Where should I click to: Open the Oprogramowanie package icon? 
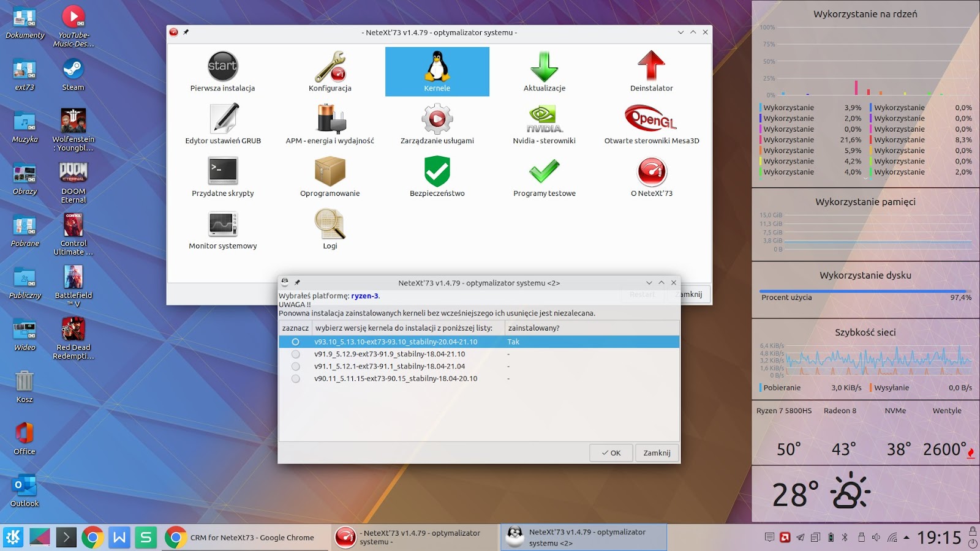[x=330, y=177]
